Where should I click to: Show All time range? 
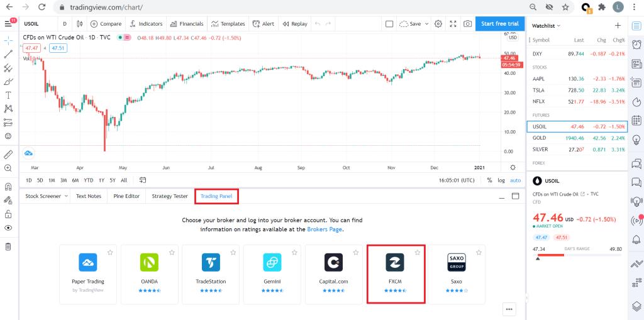tap(124, 180)
